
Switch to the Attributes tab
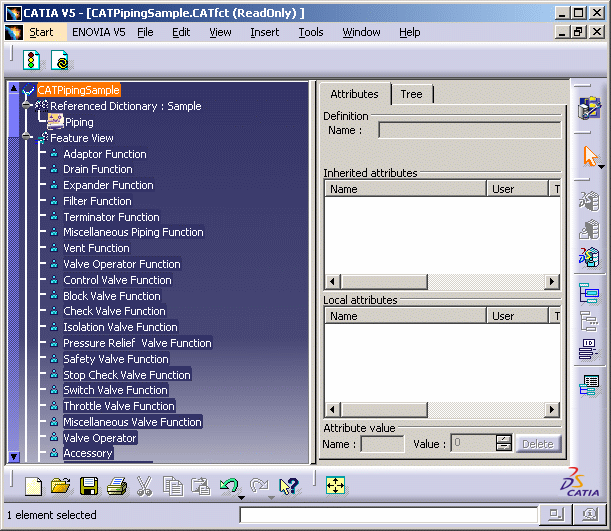(x=354, y=94)
